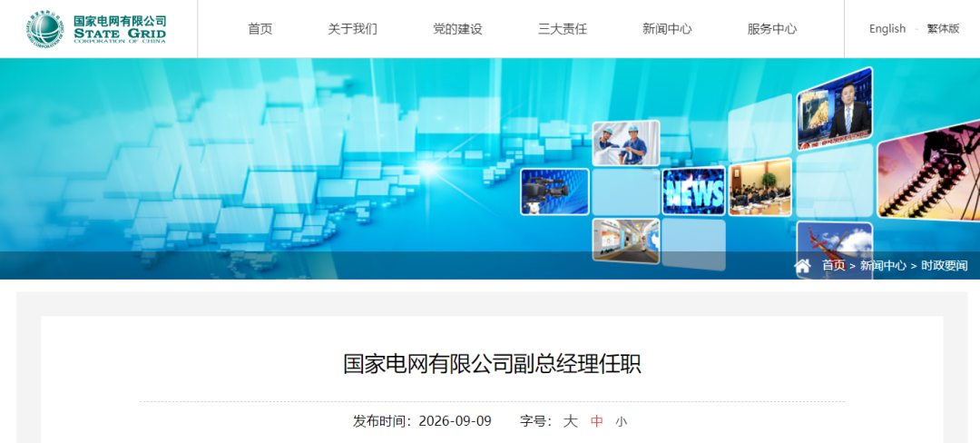Switch to 繁体版 version
This screenshot has height=443, width=980.
click(943, 29)
